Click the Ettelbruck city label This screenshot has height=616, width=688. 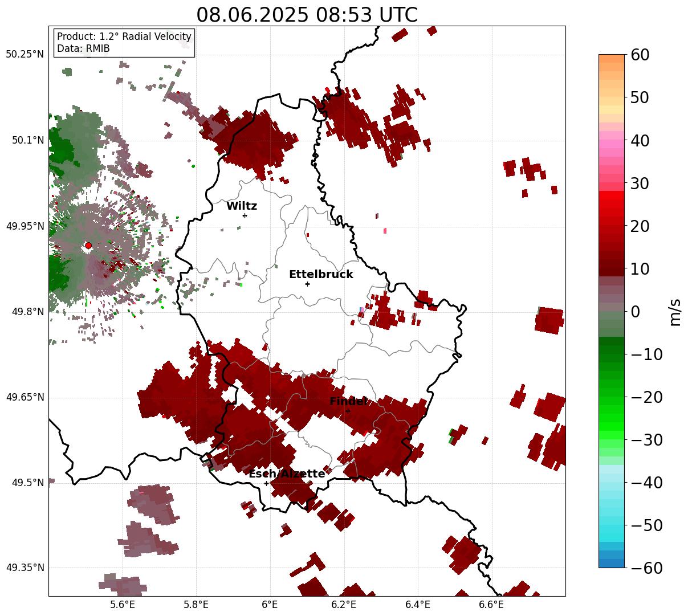click(321, 275)
